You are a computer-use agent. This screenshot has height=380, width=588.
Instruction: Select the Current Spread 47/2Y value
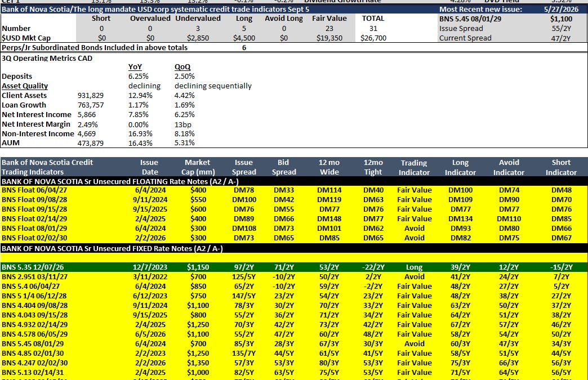pos(561,38)
